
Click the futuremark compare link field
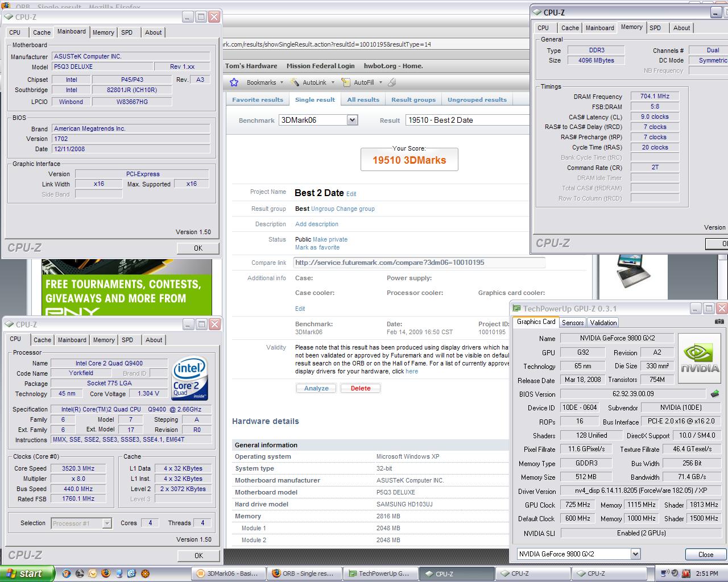419,263
